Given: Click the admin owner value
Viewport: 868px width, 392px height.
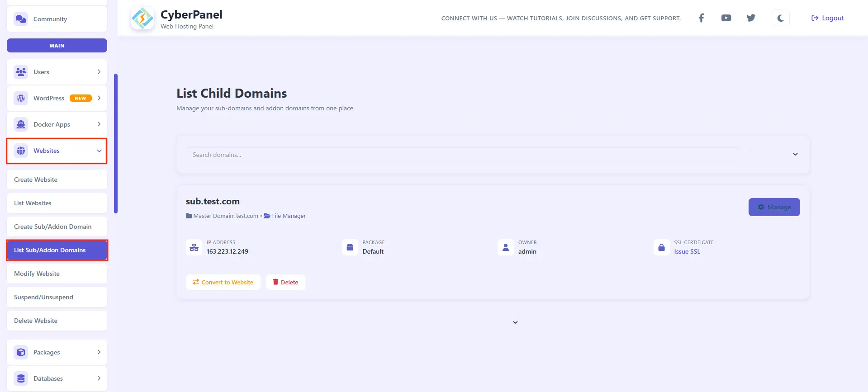Looking at the screenshot, I should [x=527, y=252].
